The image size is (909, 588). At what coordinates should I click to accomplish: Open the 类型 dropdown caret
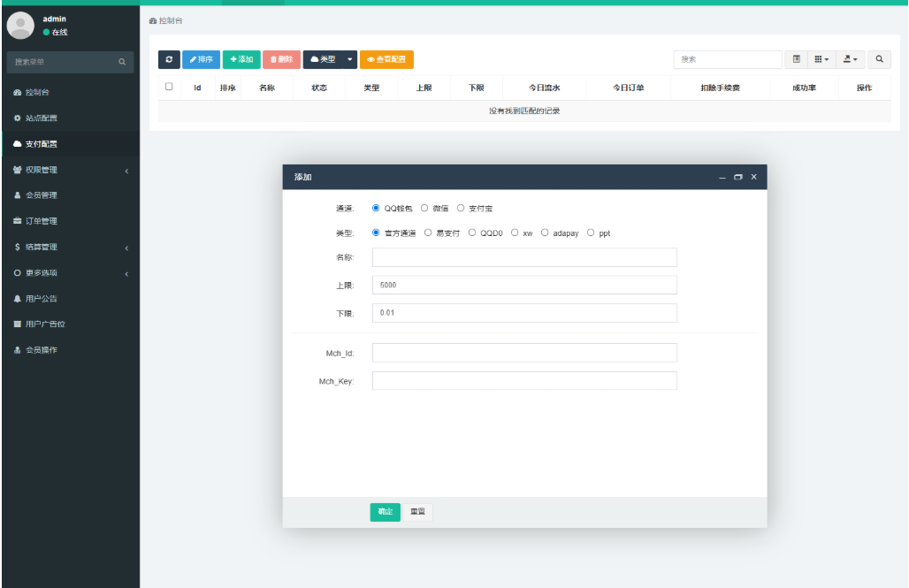point(350,59)
